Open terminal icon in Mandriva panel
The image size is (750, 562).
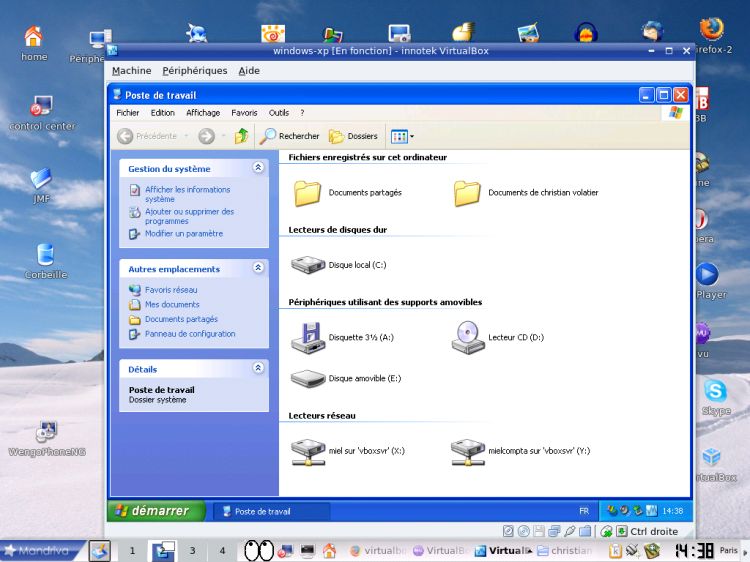307,551
